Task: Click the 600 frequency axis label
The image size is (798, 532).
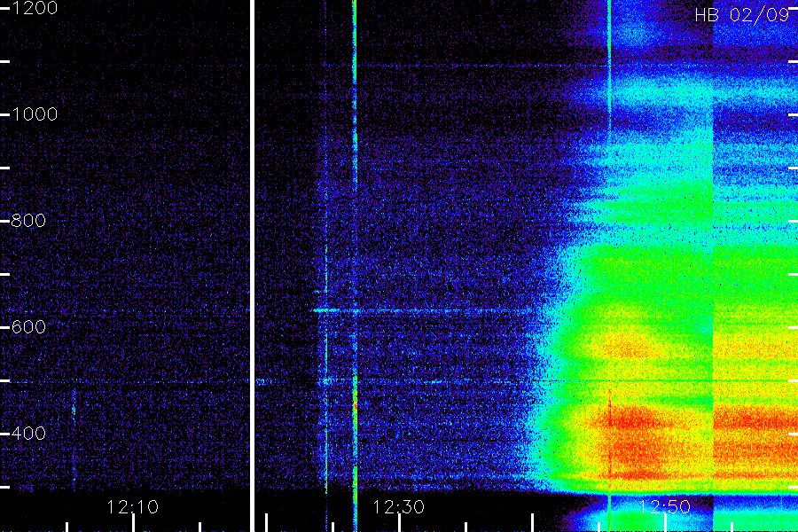Action: (x=28, y=327)
